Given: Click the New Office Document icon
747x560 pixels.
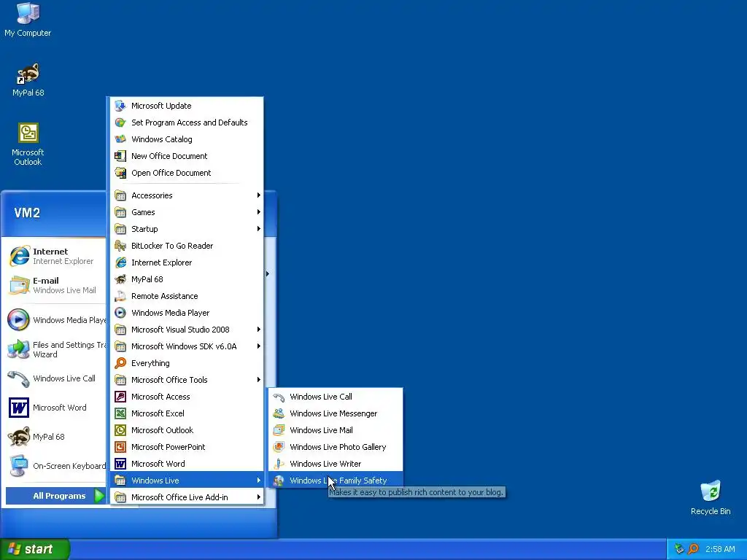Looking at the screenshot, I should (120, 156).
